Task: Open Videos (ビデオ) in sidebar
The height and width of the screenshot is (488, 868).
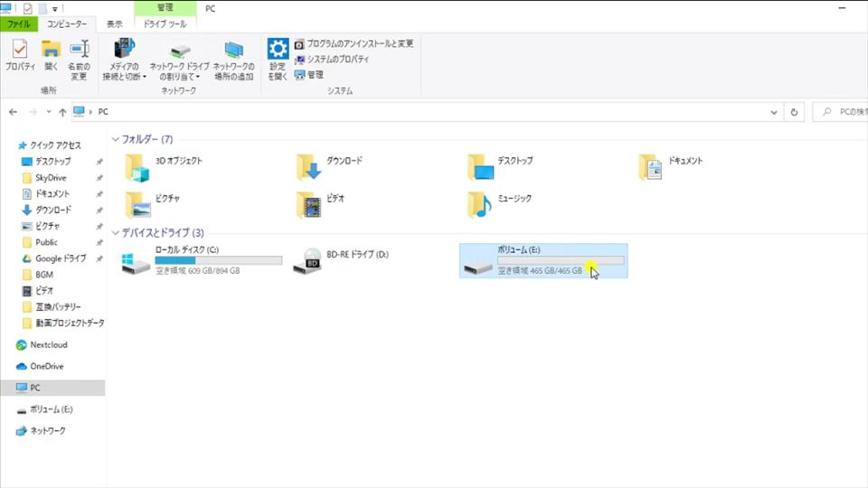Action: click(44, 290)
